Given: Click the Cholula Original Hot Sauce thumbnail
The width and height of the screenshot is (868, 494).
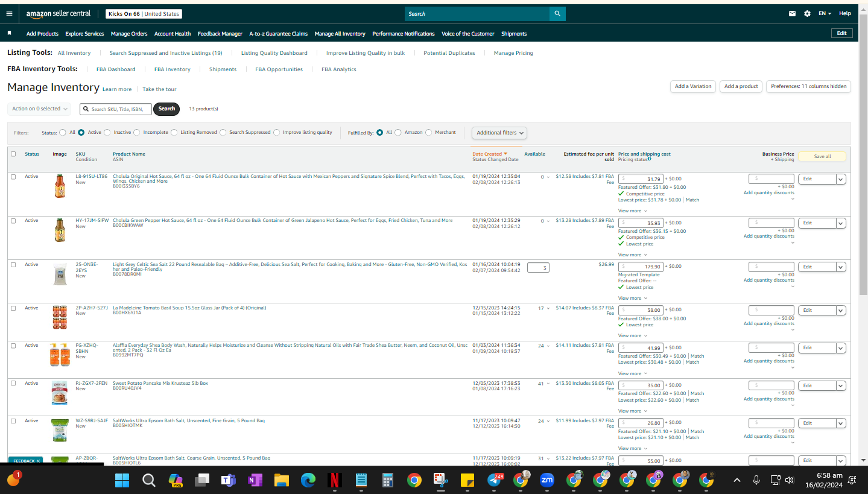Looking at the screenshot, I should (59, 186).
